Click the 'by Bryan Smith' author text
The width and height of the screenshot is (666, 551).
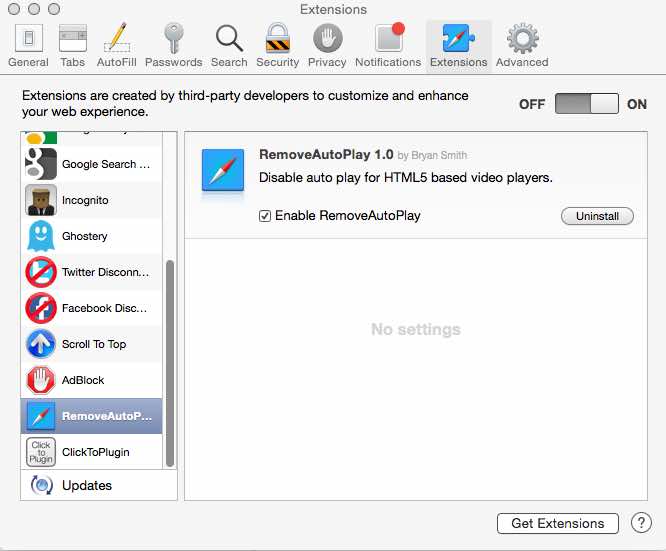tap(432, 155)
